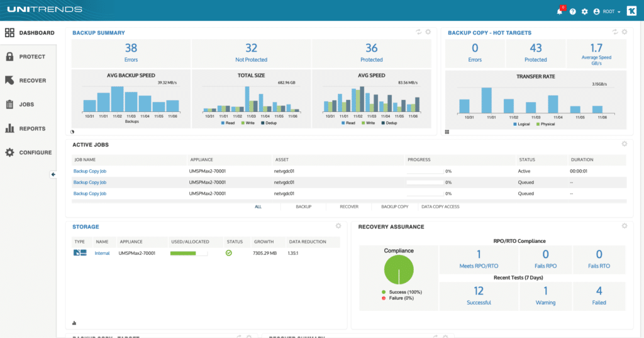Click the grid icon below Transfer Rate chart
This screenshot has width=644, height=338.
[x=447, y=132]
